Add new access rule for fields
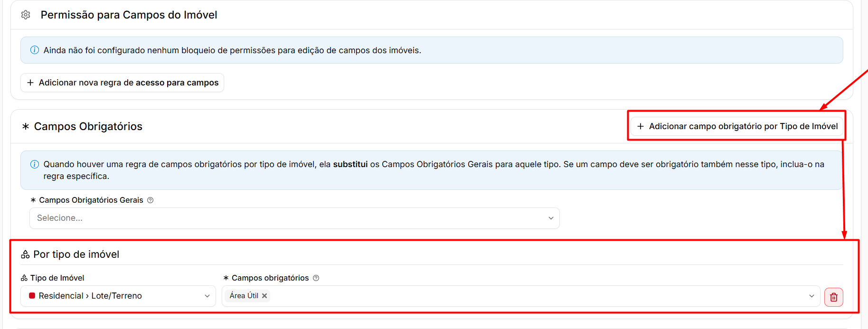868x329 pixels. tap(122, 83)
